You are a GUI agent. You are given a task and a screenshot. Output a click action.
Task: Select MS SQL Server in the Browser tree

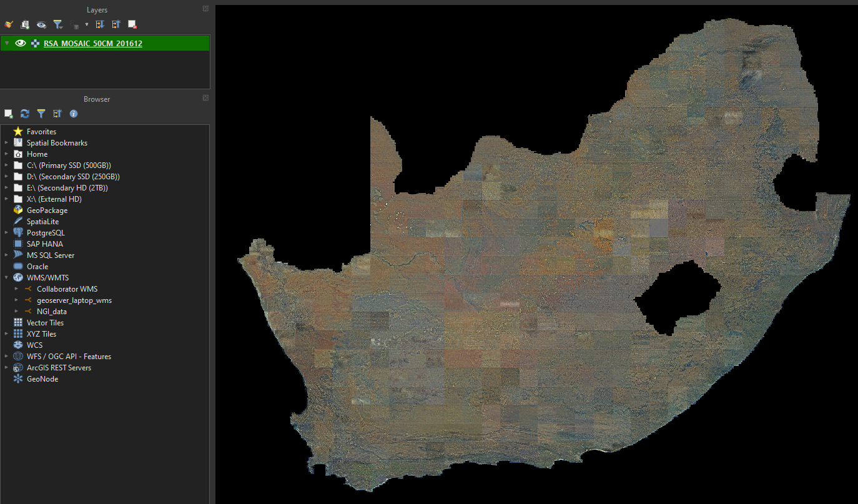pyautogui.click(x=51, y=255)
